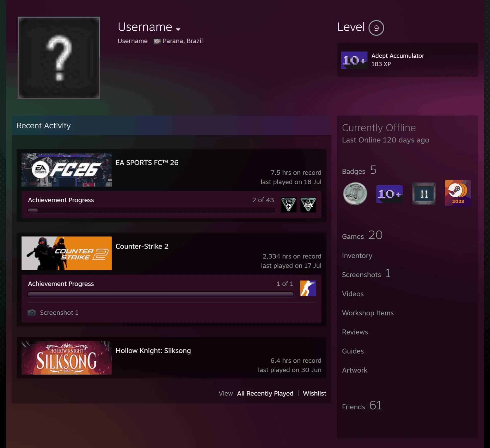Click the 11 years of service badge
The height and width of the screenshot is (448, 490).
click(x=424, y=194)
